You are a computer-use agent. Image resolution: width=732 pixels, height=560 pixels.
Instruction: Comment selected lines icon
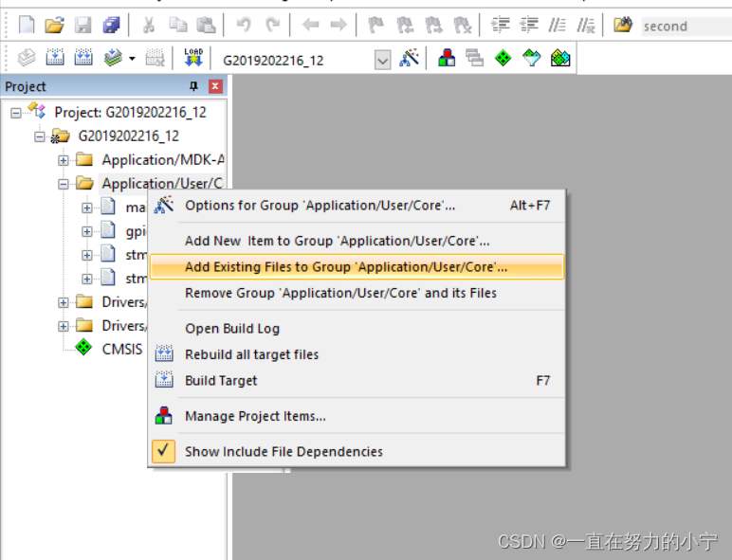point(557,25)
